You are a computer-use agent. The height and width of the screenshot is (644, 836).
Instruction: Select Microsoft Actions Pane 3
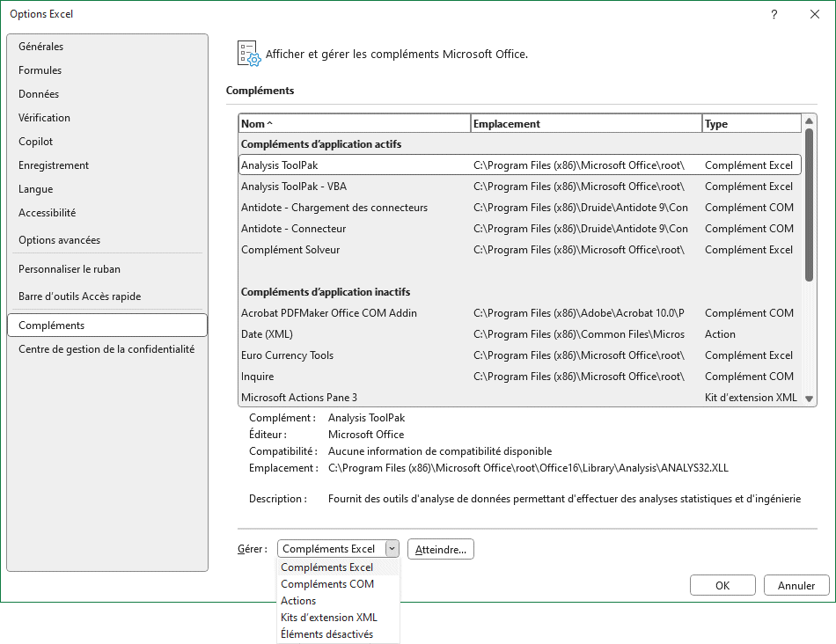pos(520,397)
